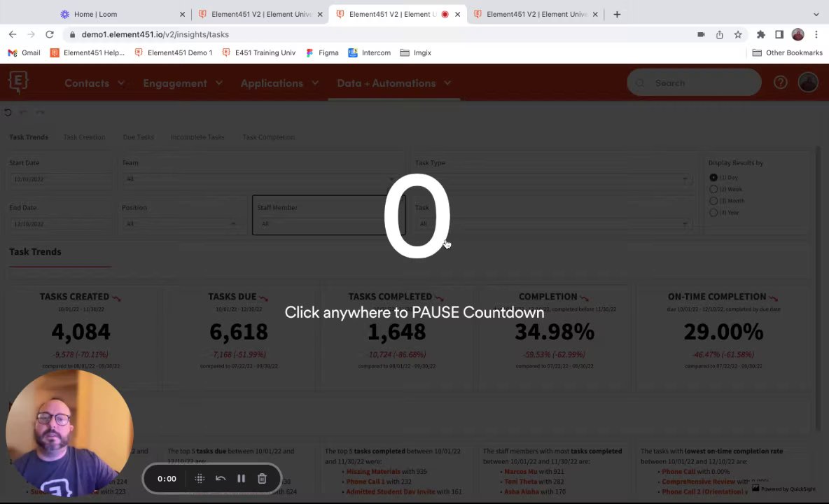Click the Element451 logo icon
The image size is (829, 504).
point(18,83)
